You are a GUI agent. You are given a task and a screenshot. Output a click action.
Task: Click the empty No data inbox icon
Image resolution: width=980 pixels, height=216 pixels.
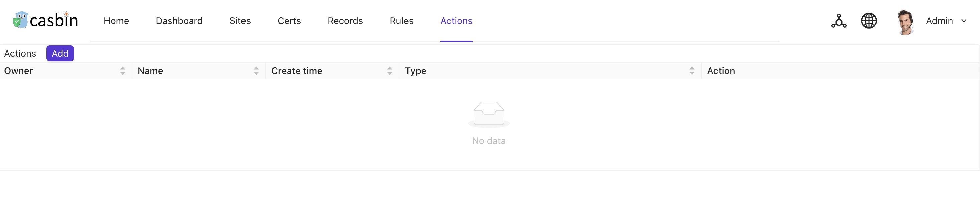coord(489,114)
